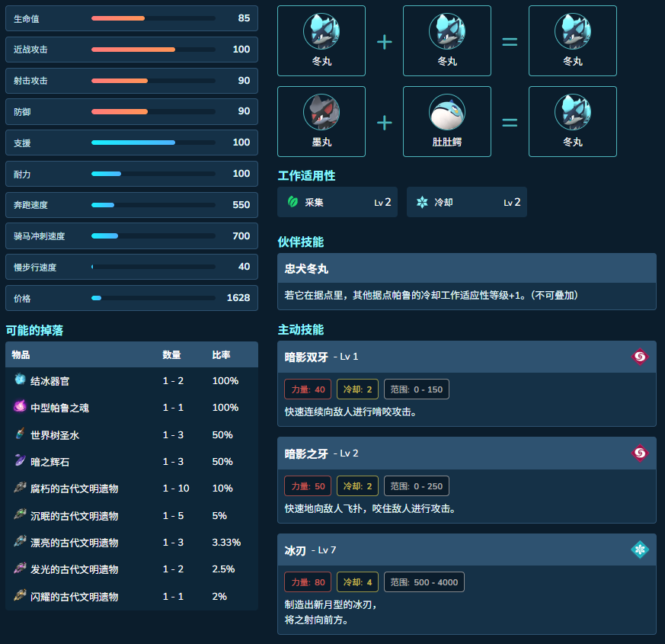Click the 近战攻击 stat row

[x=132, y=50]
